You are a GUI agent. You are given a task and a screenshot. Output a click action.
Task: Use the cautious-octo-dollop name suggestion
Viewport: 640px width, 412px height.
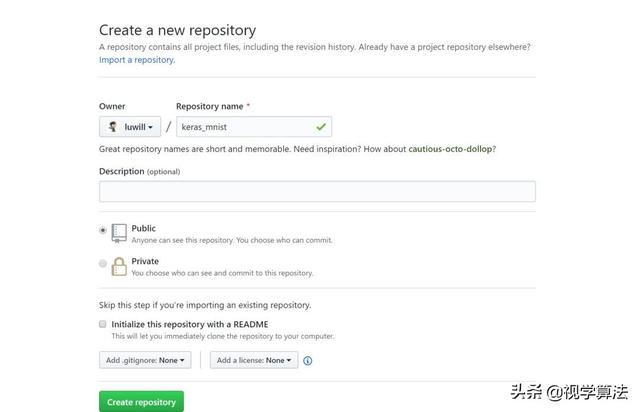(450, 149)
